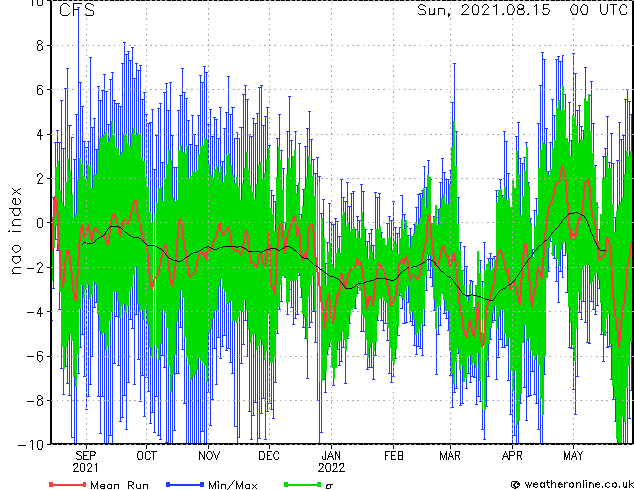Click the green sigma legend line
Viewport: 634px width, 490px height.
point(302,484)
